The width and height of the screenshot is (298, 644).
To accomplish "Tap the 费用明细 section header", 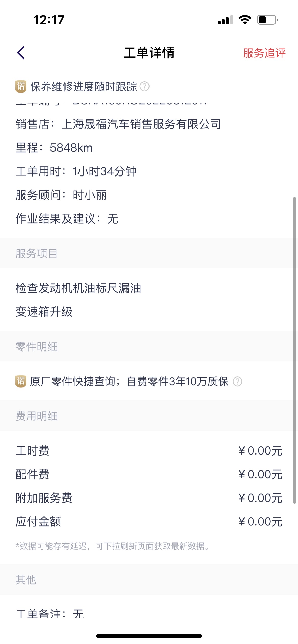I will click(x=37, y=416).
